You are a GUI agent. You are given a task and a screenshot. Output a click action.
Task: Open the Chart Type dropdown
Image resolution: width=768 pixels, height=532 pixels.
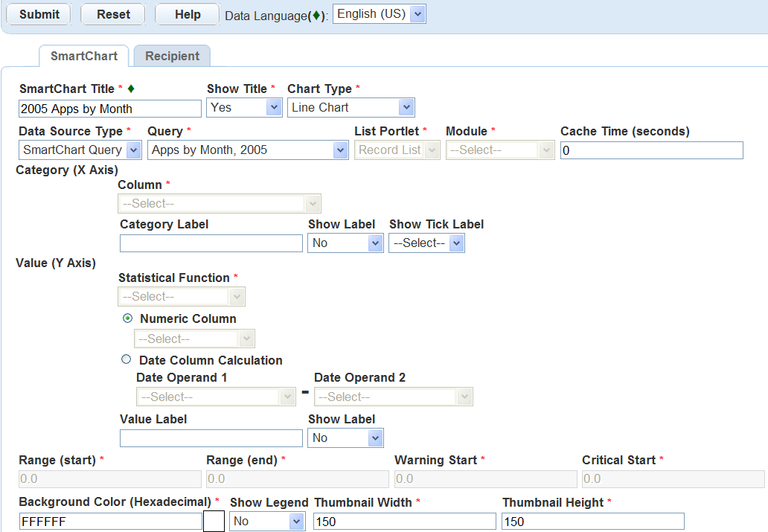(x=351, y=108)
